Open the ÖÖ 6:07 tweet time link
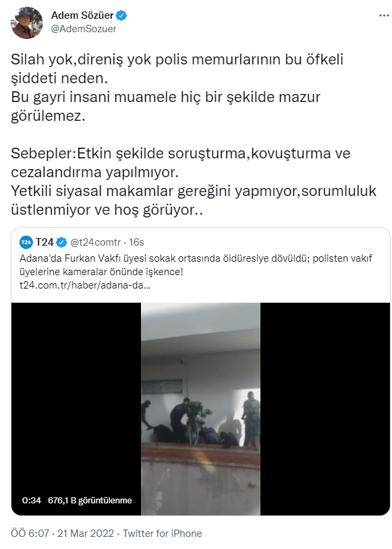Screen dimensions: 392x549 coord(30,534)
